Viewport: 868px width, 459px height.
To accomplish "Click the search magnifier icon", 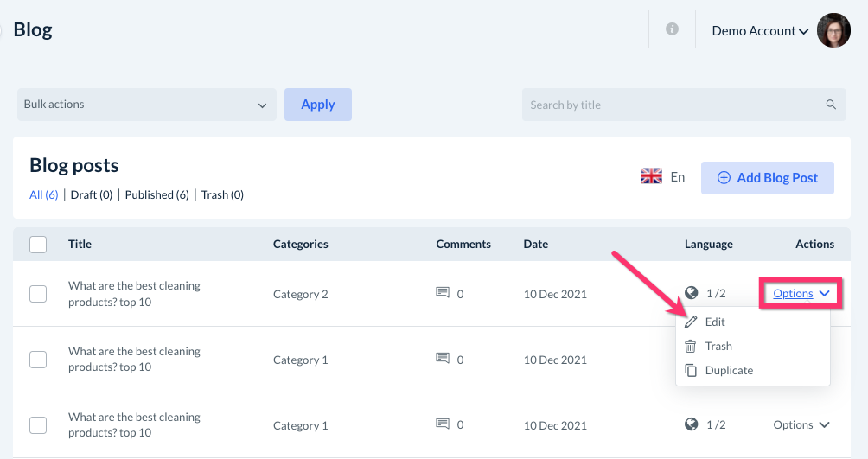I will tap(831, 105).
